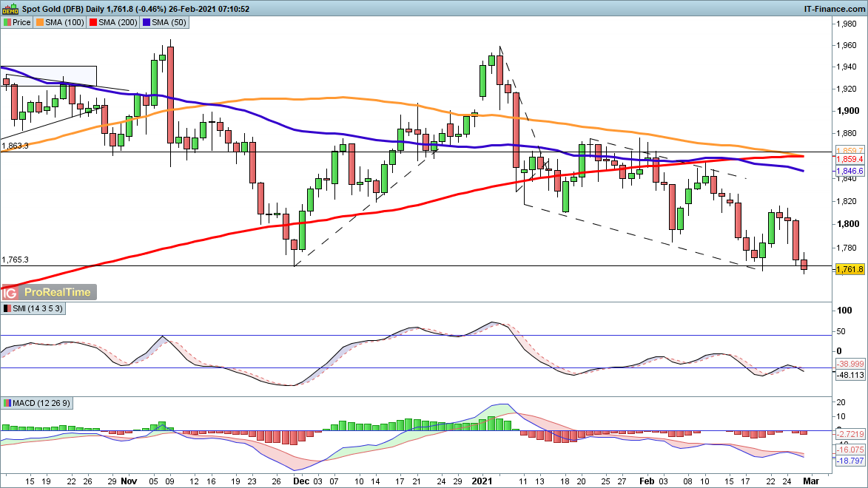Select the blue 1,846.6 SMA price tag

coord(850,171)
